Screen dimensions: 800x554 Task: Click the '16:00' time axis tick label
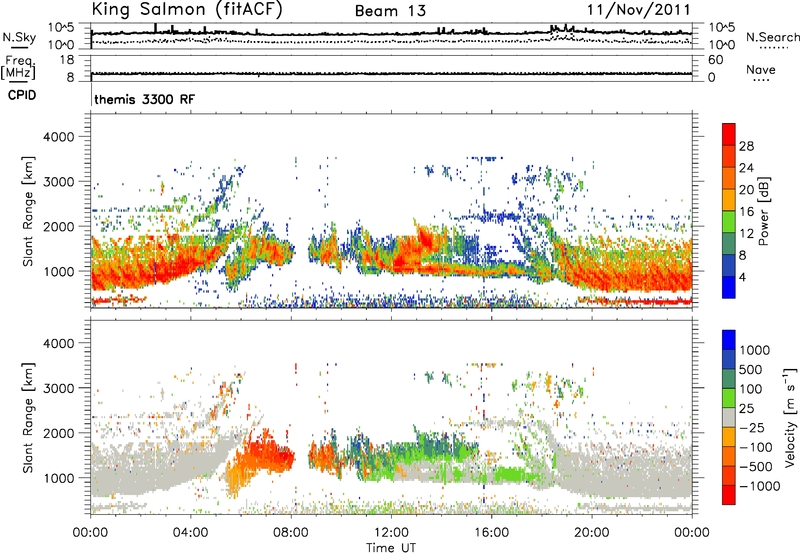point(491,533)
